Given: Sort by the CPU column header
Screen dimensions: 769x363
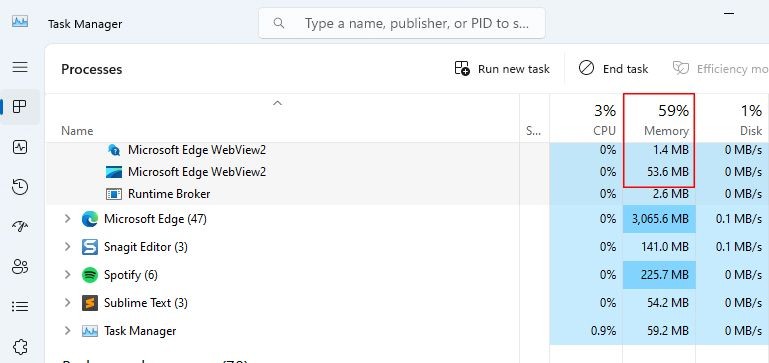Looking at the screenshot, I should 586,118.
